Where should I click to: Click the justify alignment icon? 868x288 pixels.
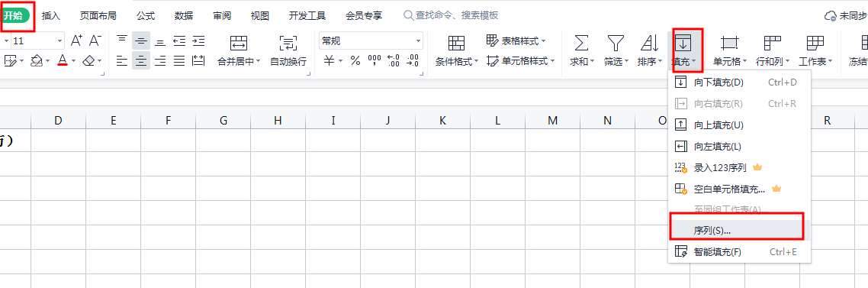(178, 60)
